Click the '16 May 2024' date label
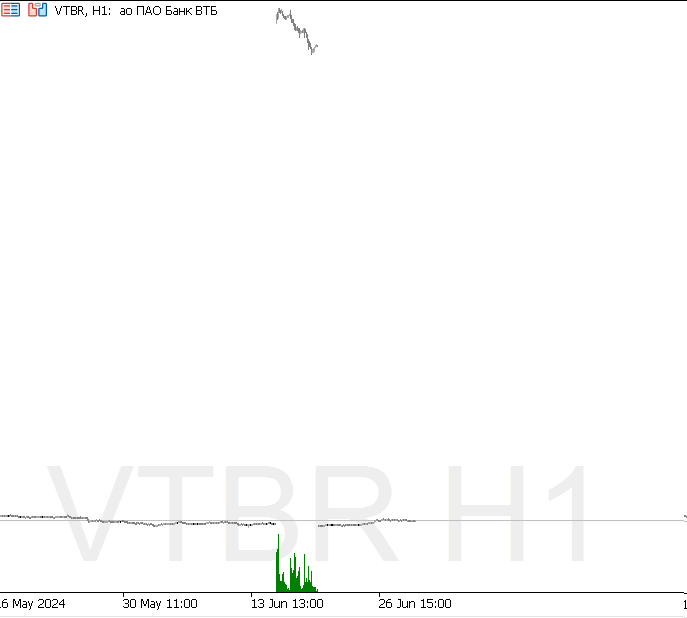Screen dimensions: 687x618 click(32, 604)
